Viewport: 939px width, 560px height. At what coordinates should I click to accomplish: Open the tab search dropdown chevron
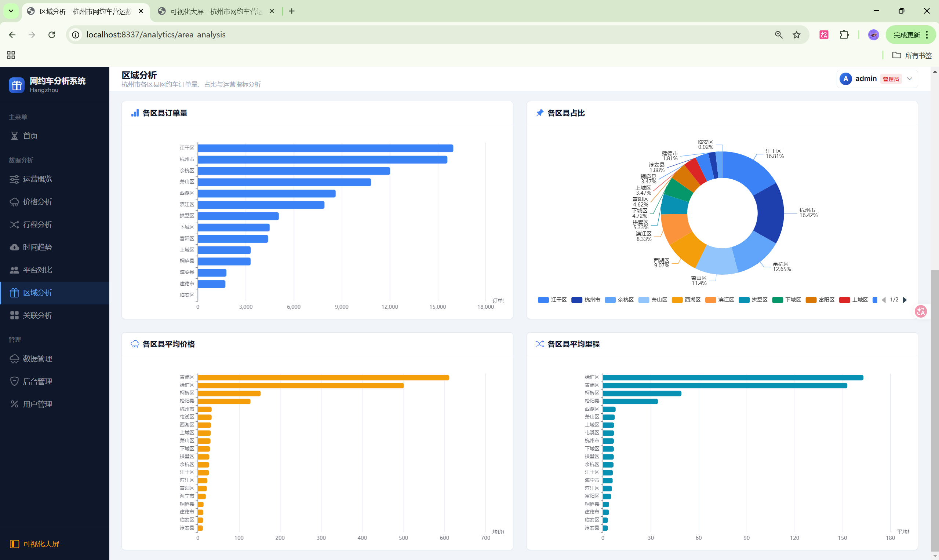point(11,11)
